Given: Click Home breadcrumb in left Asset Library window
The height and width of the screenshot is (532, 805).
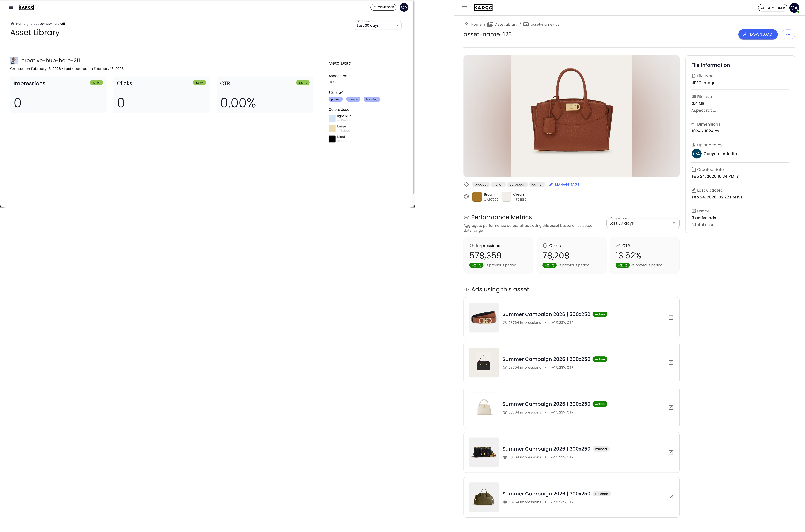Looking at the screenshot, I should point(18,24).
